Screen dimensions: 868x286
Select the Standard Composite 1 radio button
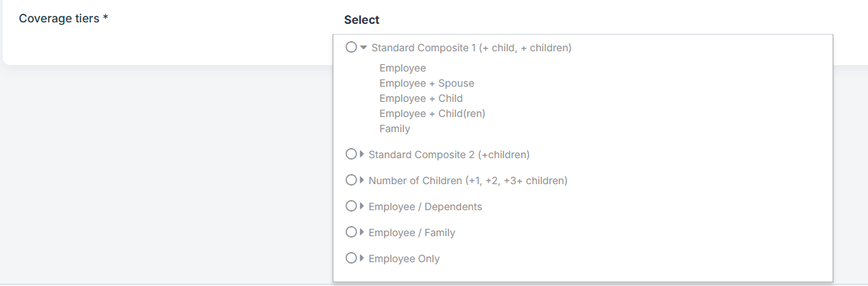pyautogui.click(x=351, y=47)
